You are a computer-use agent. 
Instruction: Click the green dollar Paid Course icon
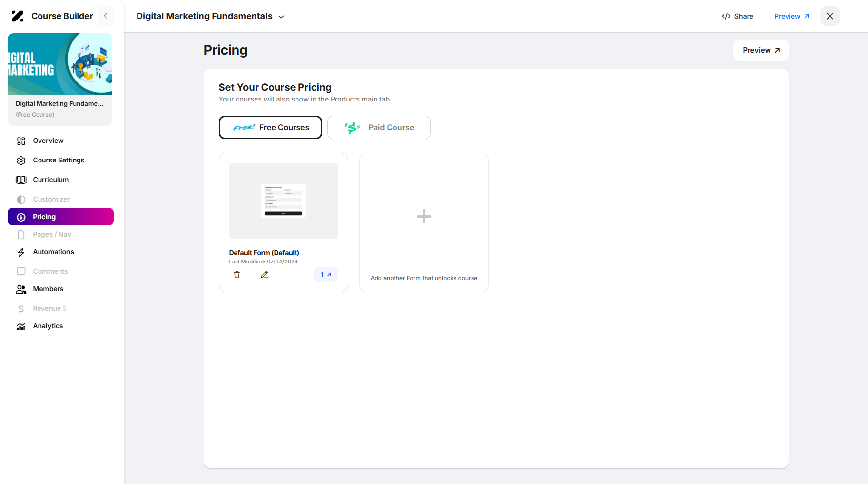tap(353, 128)
